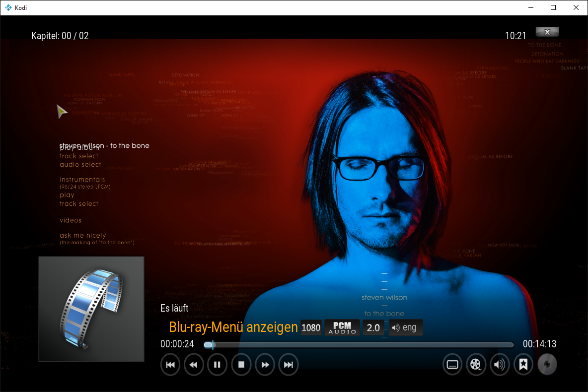Click the 2.0 audio channels badge
The width and height of the screenshot is (588, 392).
(373, 327)
